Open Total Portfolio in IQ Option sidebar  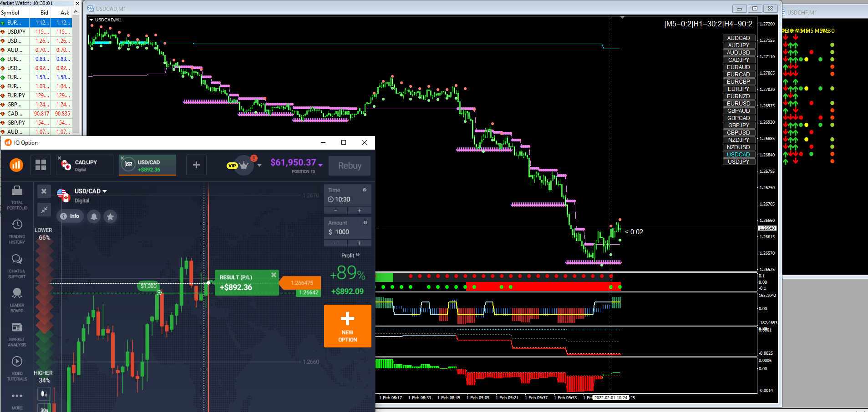17,198
